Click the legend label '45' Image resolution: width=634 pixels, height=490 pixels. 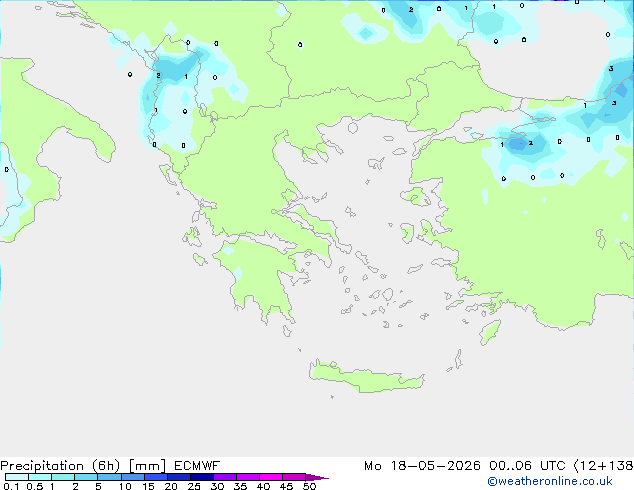286,486
